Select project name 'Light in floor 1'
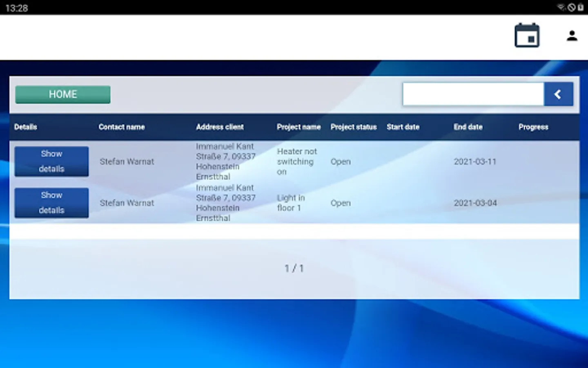This screenshot has height=368, width=588. click(291, 203)
